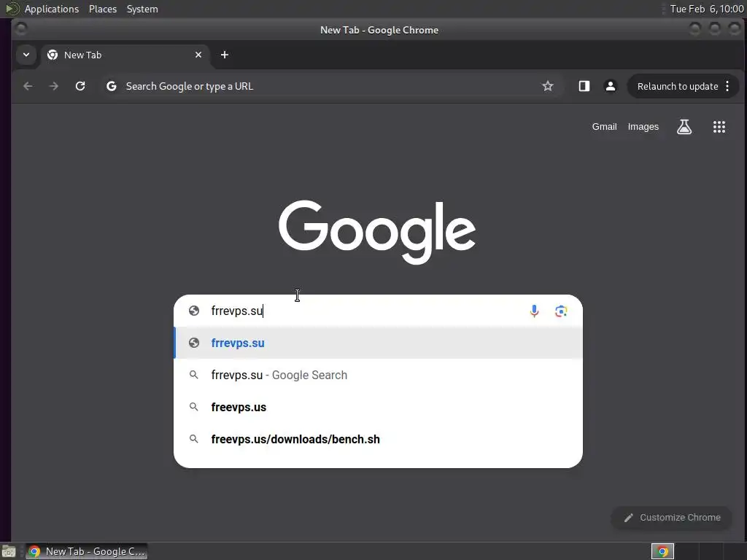The height and width of the screenshot is (560, 747).
Task: Click the Google G icon in address bar
Action: pos(112,86)
